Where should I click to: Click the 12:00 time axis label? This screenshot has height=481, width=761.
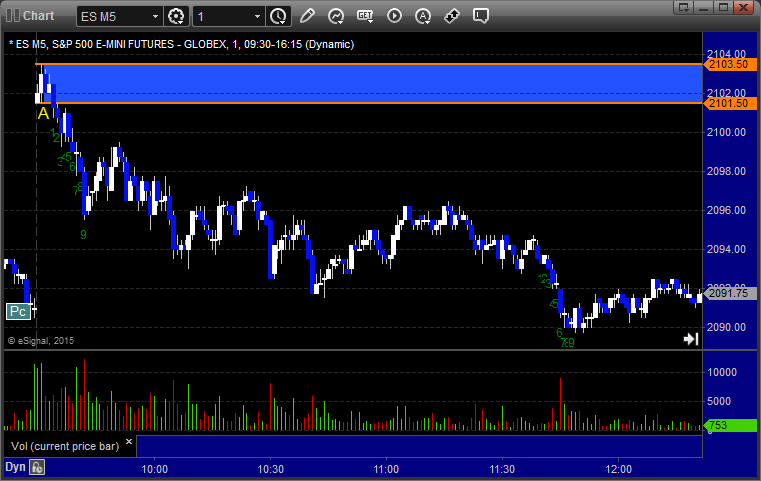[x=618, y=469]
